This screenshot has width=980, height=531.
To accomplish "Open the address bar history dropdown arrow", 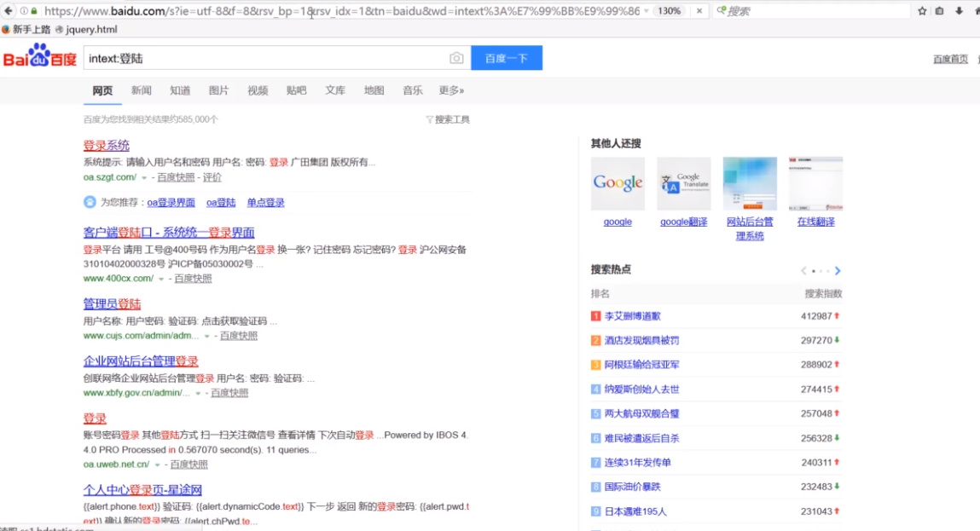I will point(646,10).
